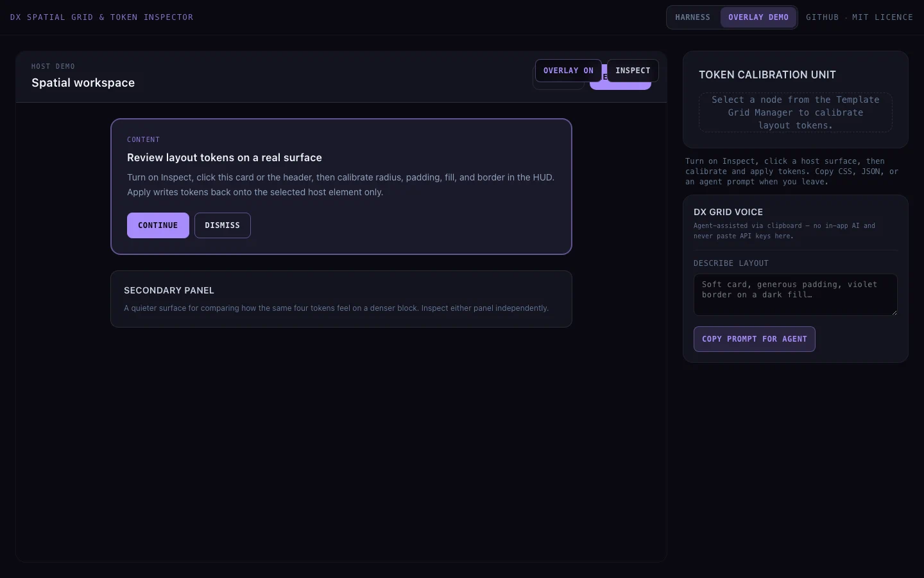924x578 pixels.
Task: Select the Secondary Panel card
Action: click(341, 299)
